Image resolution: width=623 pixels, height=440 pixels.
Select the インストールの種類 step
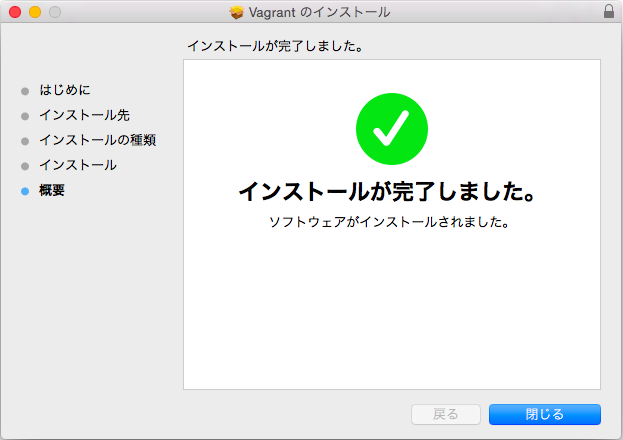click(97, 140)
